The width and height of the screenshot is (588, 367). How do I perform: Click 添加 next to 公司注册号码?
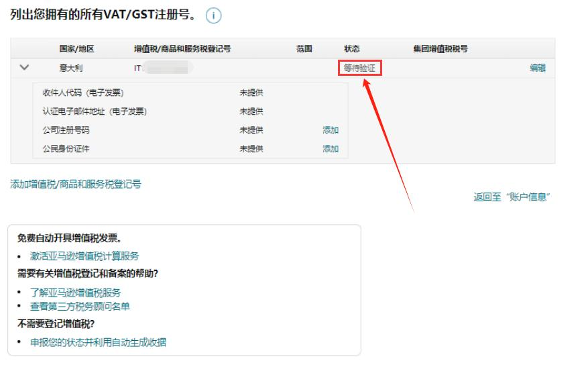pos(330,130)
